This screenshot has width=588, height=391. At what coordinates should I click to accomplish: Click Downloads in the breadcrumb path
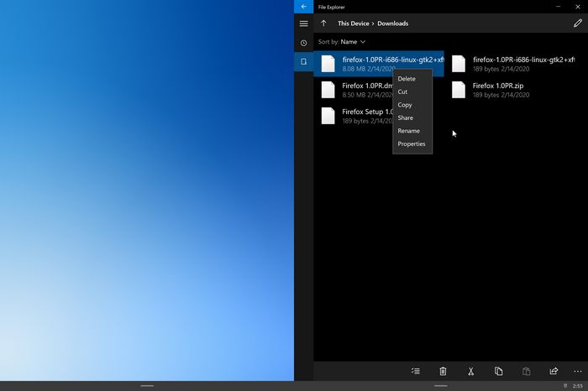392,23
